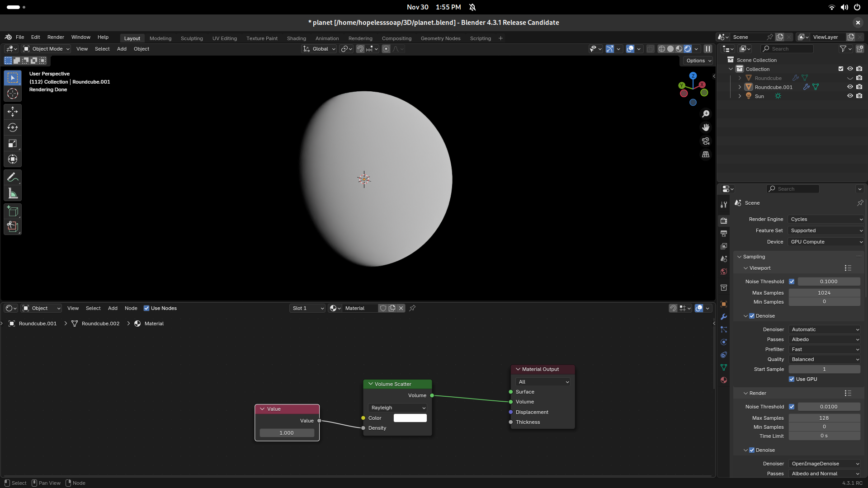This screenshot has width=868, height=488.
Task: Collapse the Sampling panel
Action: point(740,257)
